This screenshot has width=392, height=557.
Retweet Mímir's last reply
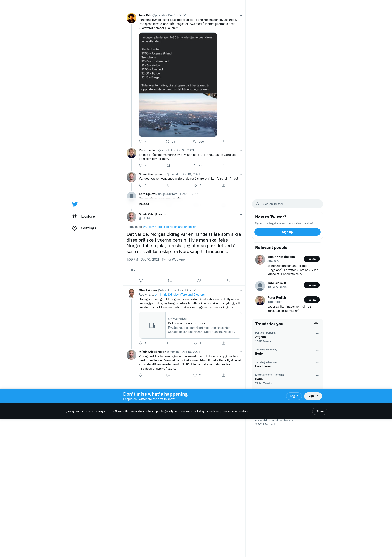(x=168, y=375)
